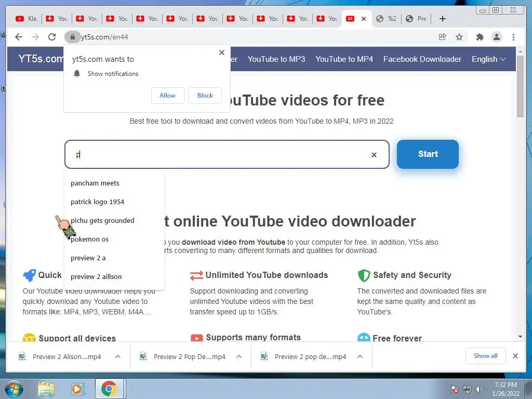Close the active yt5s tab
This screenshot has height=399, width=532.
coord(363,19)
